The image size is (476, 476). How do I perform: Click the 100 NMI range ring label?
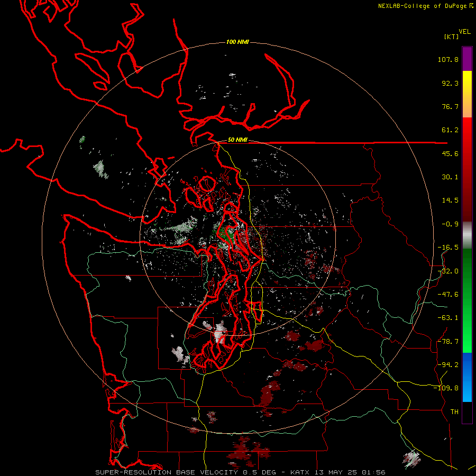237,42
